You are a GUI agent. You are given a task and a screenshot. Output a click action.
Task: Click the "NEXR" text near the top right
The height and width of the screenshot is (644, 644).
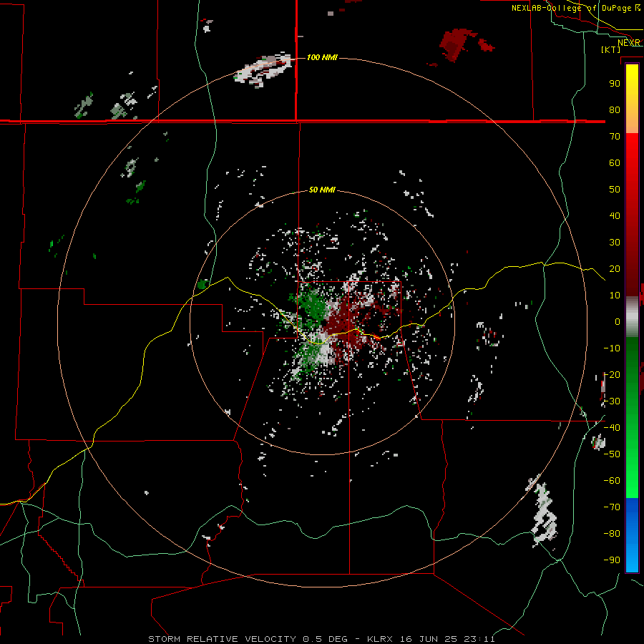coord(629,43)
